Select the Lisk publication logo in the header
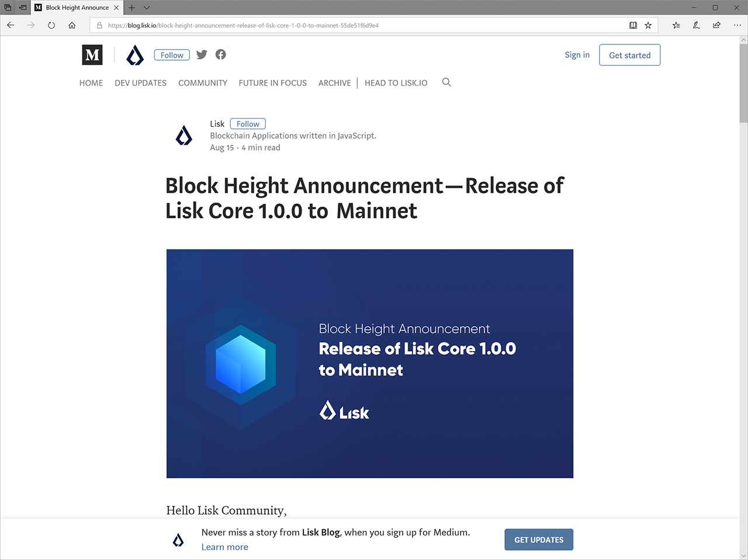748x560 pixels. 135,54
